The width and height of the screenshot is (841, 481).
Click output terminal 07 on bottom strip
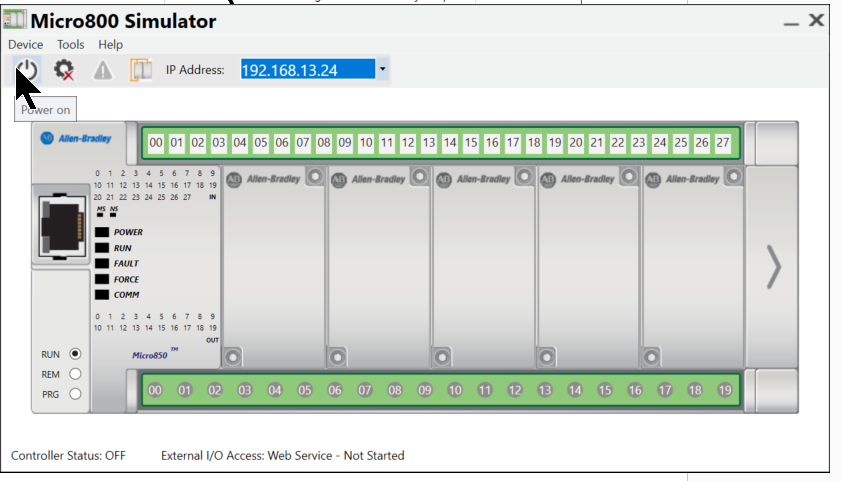(365, 390)
